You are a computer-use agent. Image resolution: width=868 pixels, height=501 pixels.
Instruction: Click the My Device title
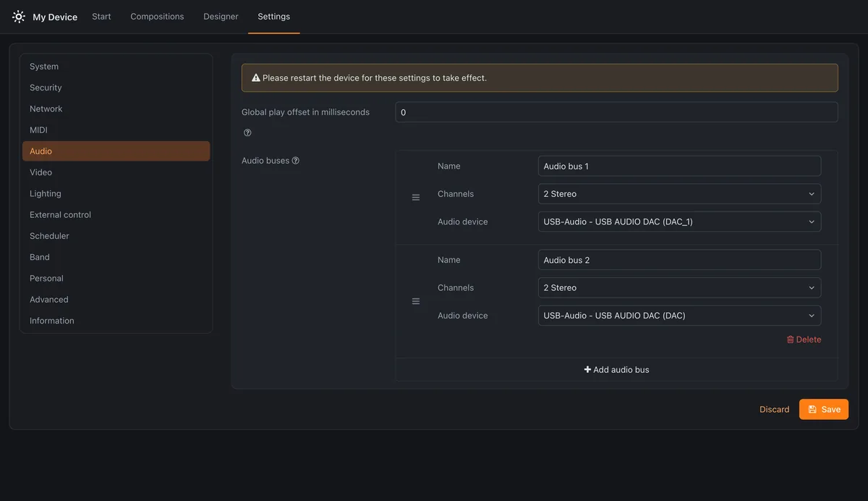55,17
